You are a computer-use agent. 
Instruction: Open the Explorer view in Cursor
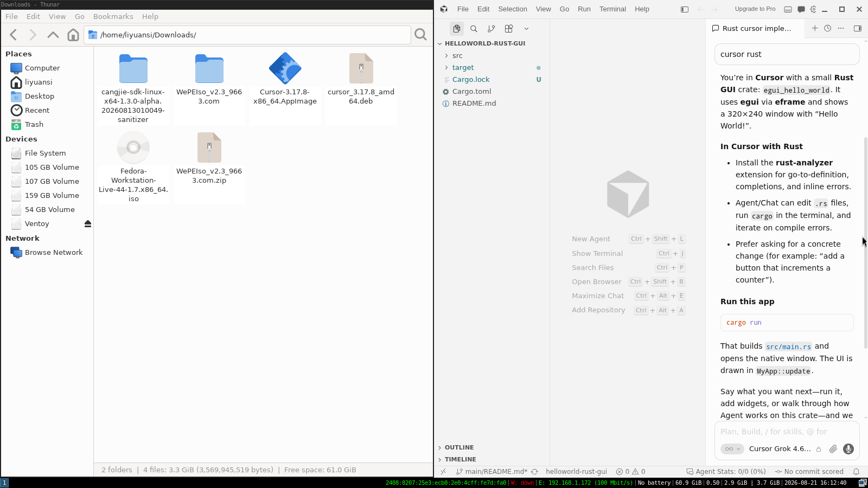point(457,29)
